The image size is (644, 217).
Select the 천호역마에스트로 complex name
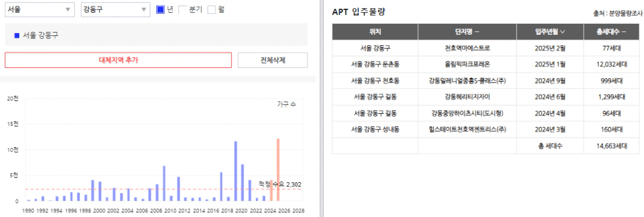pyautogui.click(x=467, y=48)
